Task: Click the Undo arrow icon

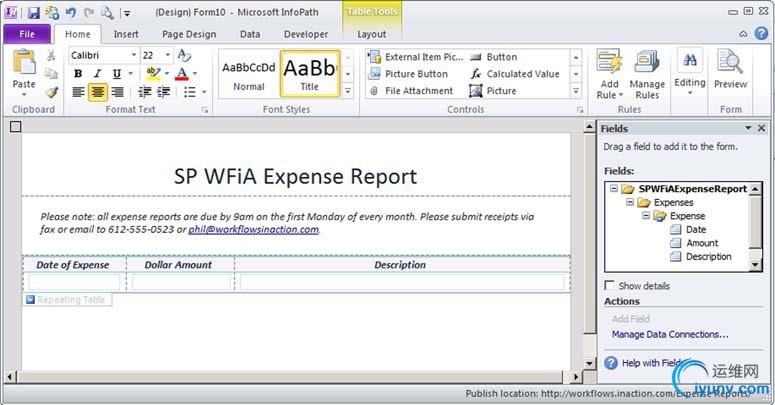Action: pos(71,12)
